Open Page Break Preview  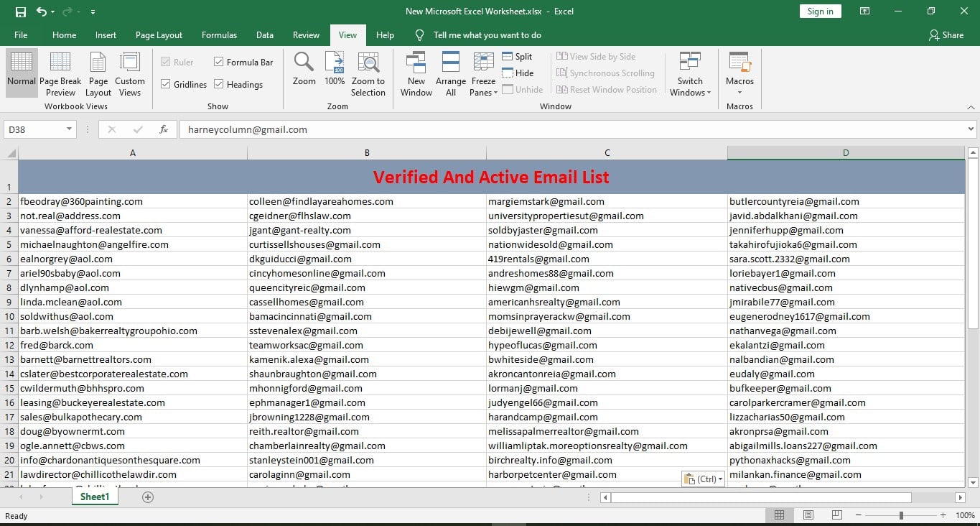(60, 72)
